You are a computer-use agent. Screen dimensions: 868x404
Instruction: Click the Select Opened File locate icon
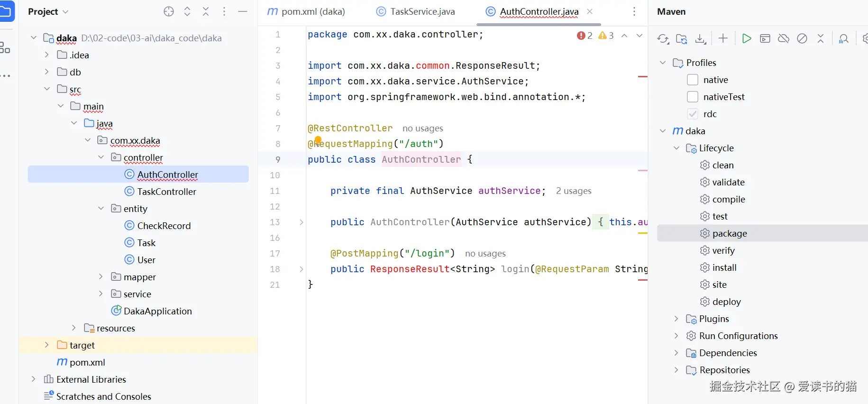coord(169,11)
